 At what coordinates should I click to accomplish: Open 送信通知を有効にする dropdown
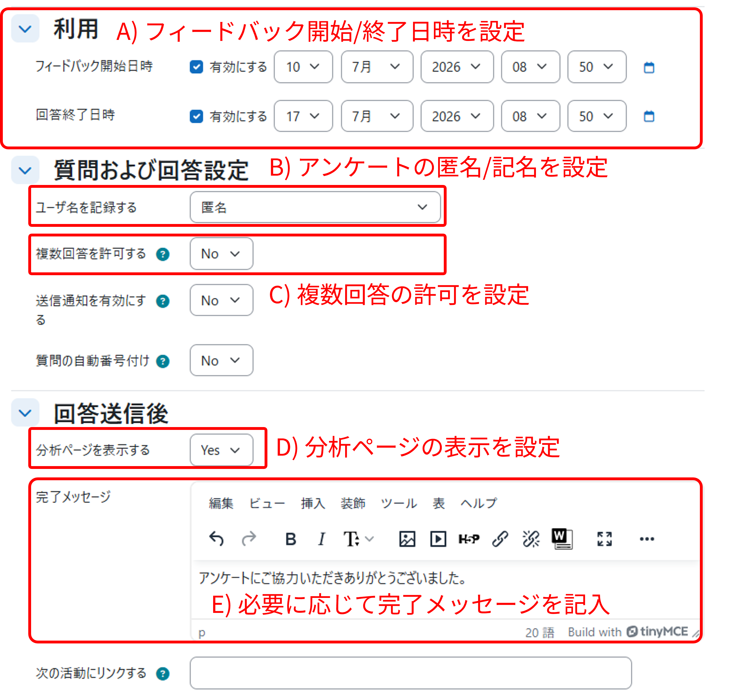(222, 300)
